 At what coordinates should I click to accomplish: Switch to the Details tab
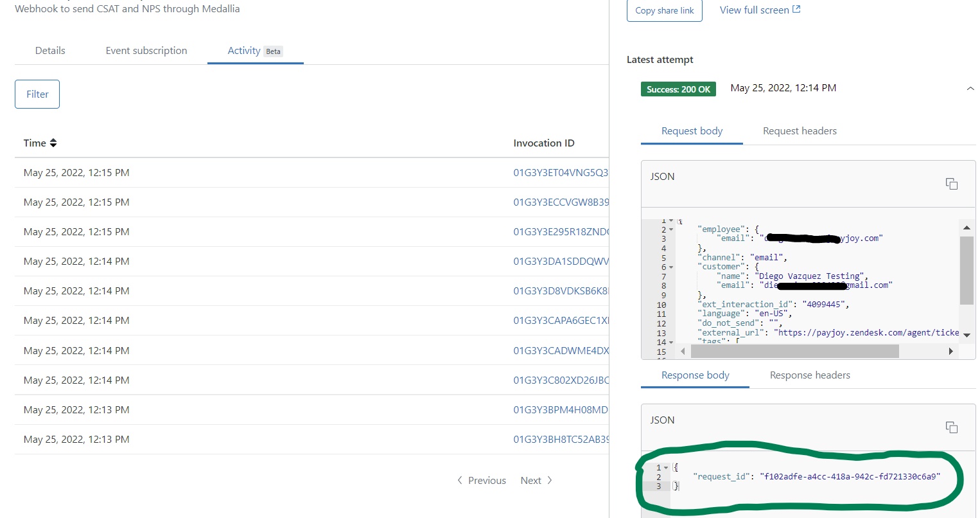point(50,51)
